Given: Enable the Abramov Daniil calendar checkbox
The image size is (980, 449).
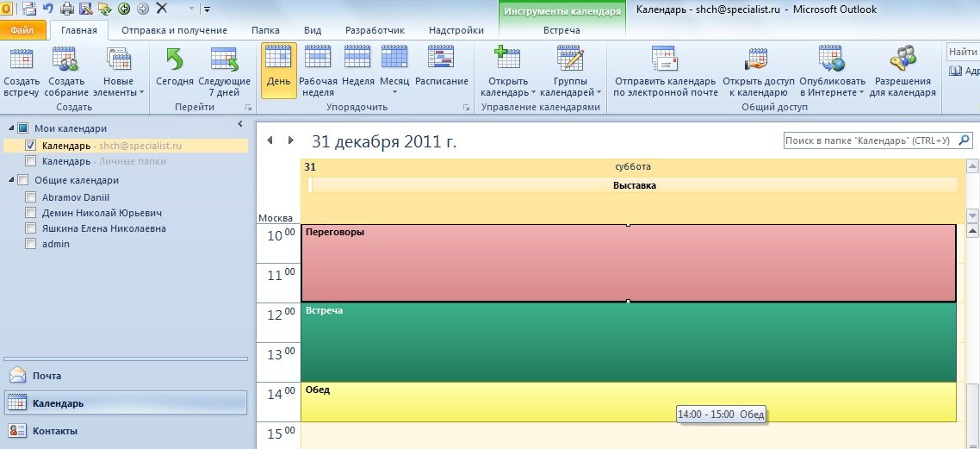Looking at the screenshot, I should [31, 196].
